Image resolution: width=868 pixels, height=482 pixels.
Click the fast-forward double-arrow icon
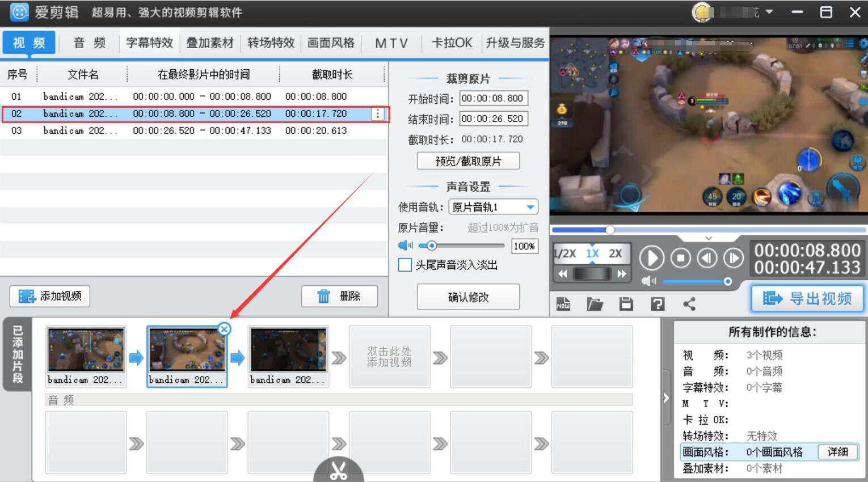coord(622,274)
